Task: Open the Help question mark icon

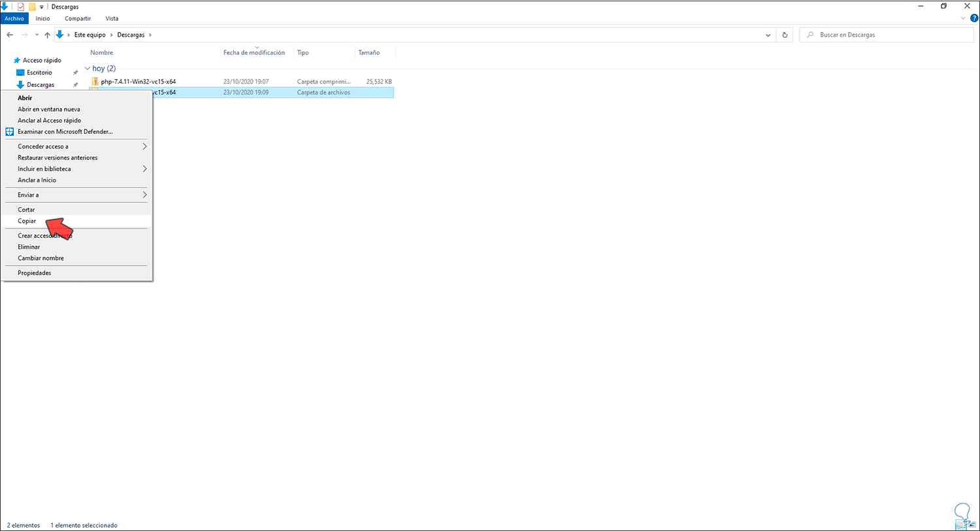Action: 974,18
